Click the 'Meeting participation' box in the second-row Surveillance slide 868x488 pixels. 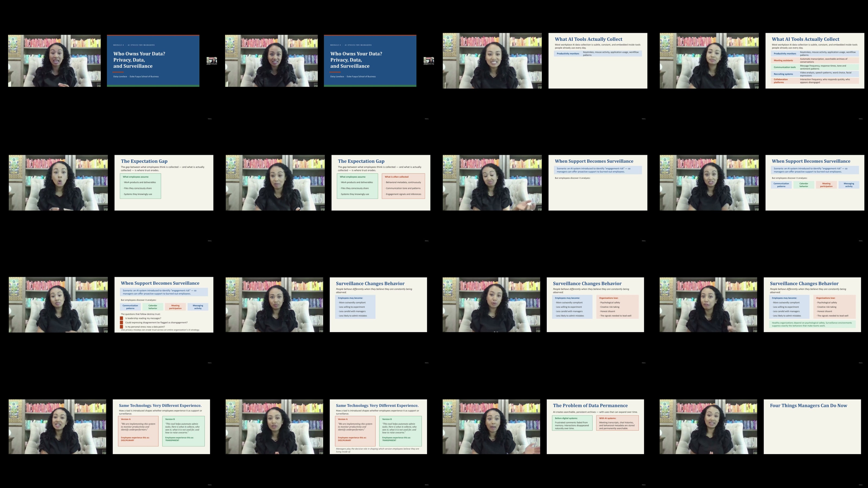click(x=826, y=185)
